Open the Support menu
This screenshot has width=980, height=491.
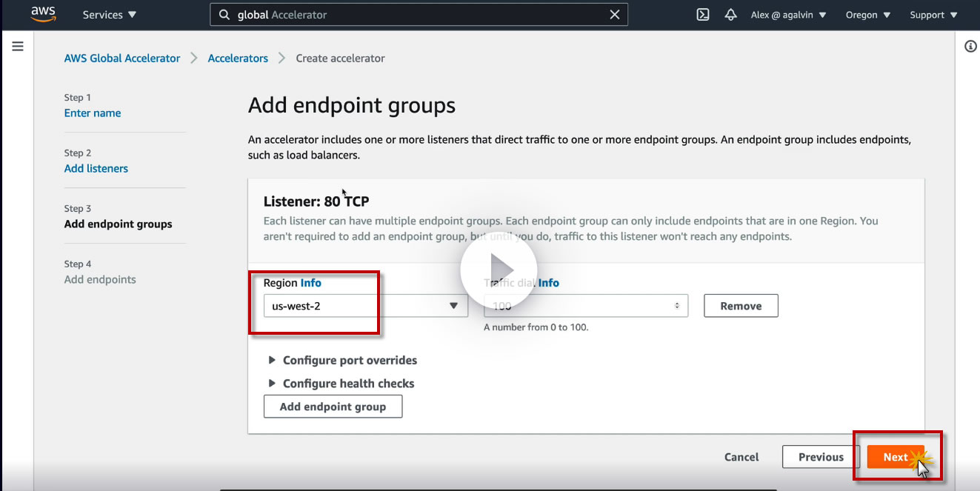pyautogui.click(x=933, y=15)
